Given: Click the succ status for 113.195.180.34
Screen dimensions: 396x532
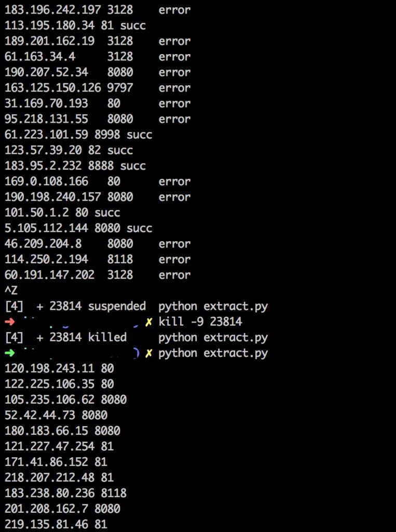Looking at the screenshot, I should click(x=133, y=25).
